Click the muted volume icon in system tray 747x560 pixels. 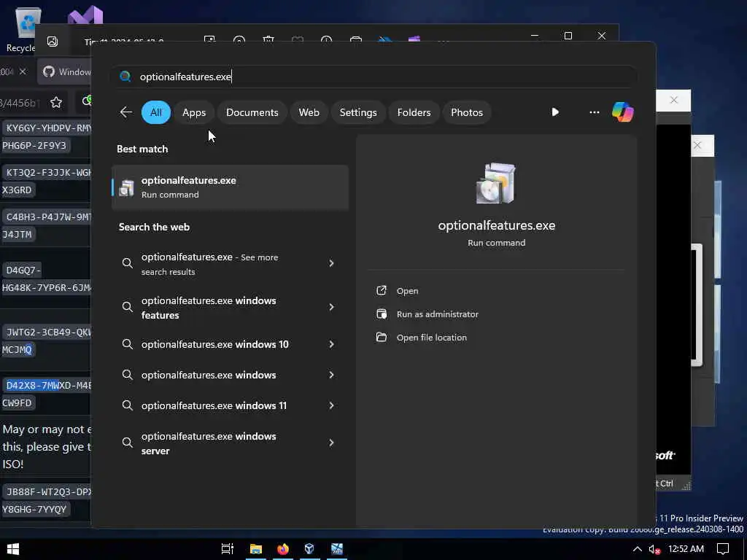click(654, 549)
